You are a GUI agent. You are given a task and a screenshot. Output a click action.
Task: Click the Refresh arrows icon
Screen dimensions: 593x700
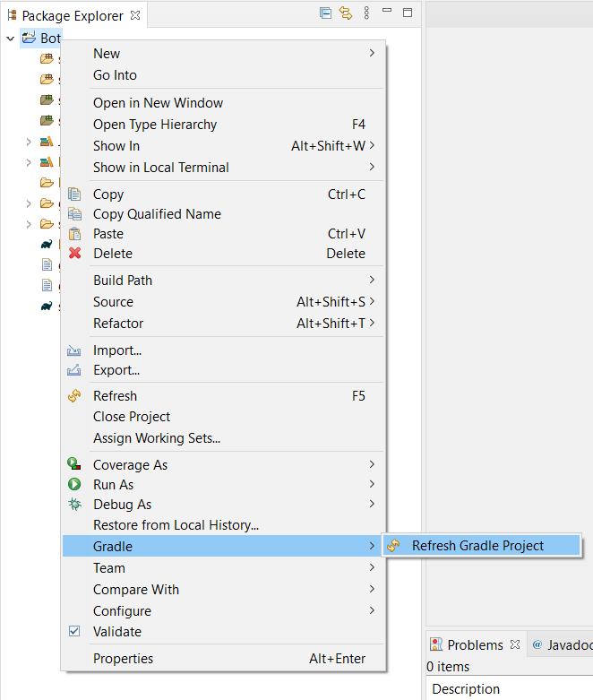coord(74,395)
